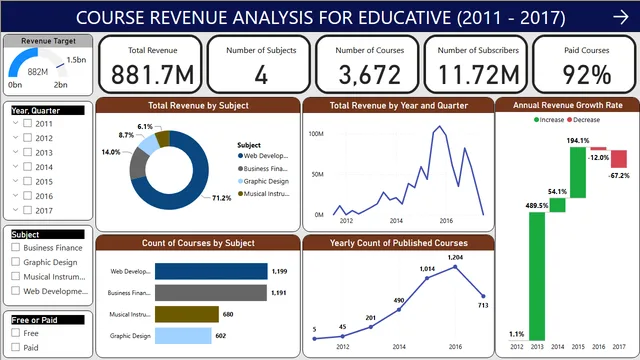
Task: Click the green 194.1% waterfall bar
Action: (x=578, y=172)
